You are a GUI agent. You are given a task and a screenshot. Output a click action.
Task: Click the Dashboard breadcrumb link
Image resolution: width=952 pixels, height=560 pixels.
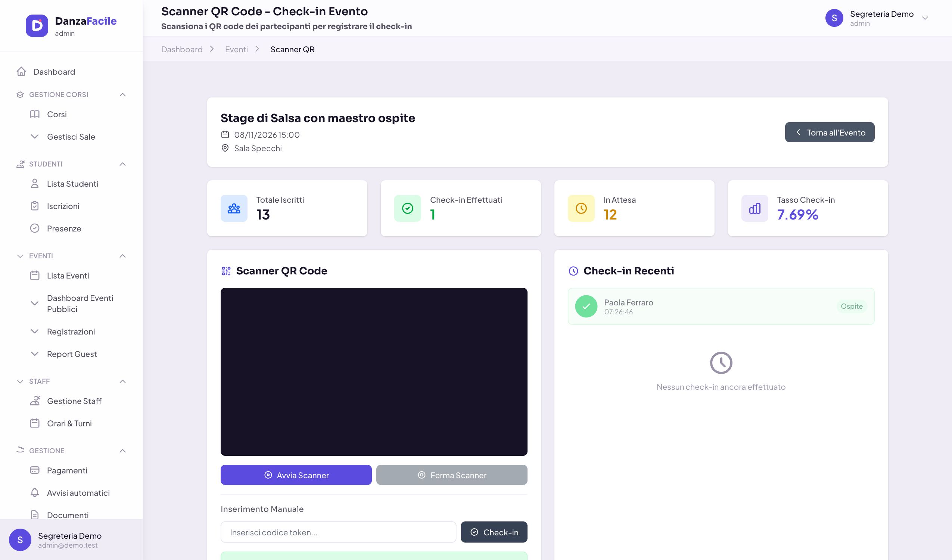pyautogui.click(x=182, y=50)
